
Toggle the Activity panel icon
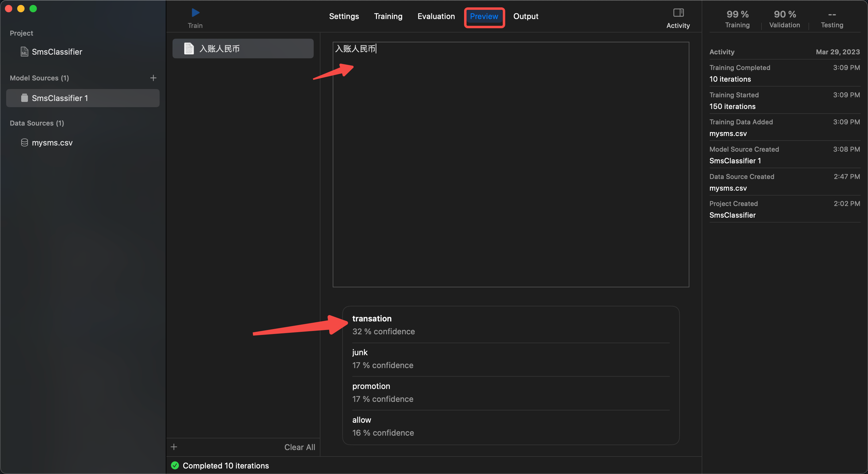point(678,13)
